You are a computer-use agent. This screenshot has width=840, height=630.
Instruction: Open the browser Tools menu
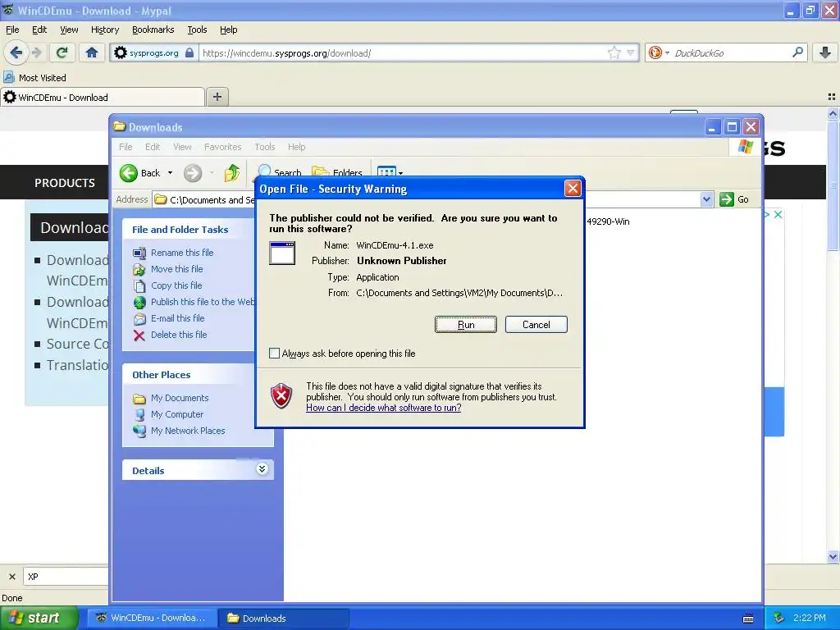tap(197, 30)
